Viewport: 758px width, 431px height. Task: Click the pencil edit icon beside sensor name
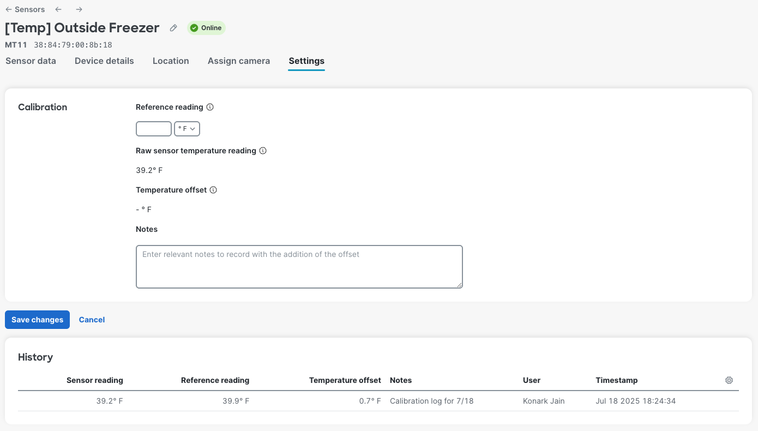pos(173,28)
